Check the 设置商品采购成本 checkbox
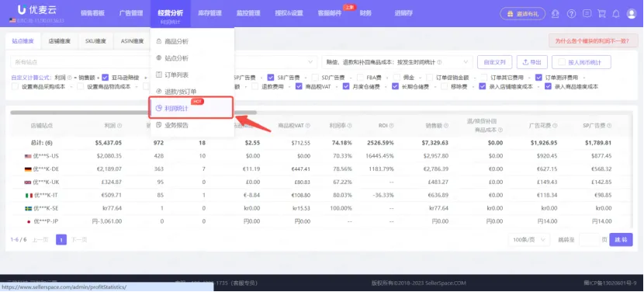The width and height of the screenshot is (644, 292). click(15, 87)
